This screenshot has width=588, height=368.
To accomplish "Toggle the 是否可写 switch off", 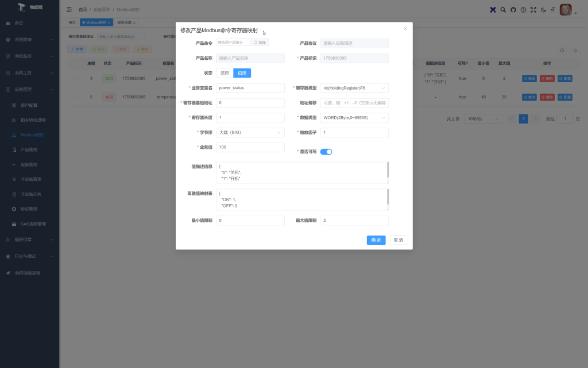I will pos(326,152).
